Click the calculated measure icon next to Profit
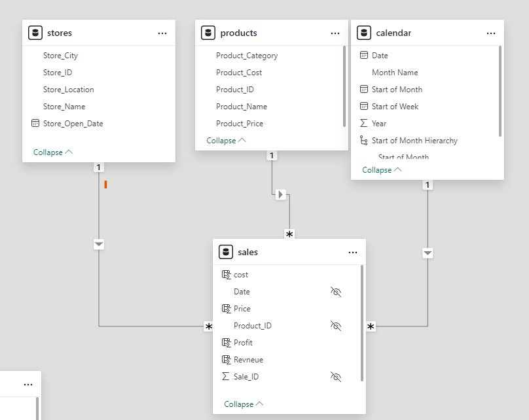The image size is (529, 420). (226, 343)
